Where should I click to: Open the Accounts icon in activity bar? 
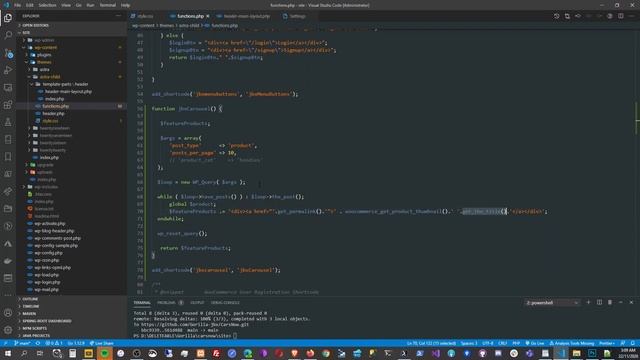point(8,313)
